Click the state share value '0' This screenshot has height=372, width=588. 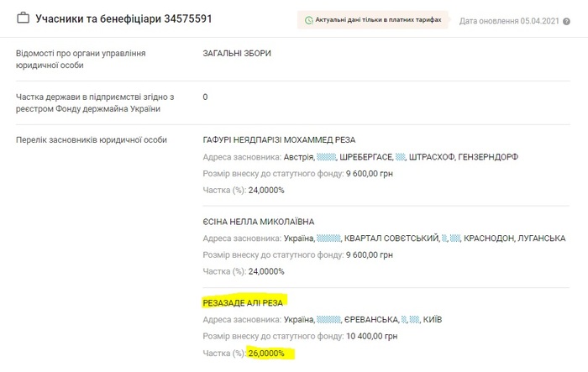click(206, 97)
